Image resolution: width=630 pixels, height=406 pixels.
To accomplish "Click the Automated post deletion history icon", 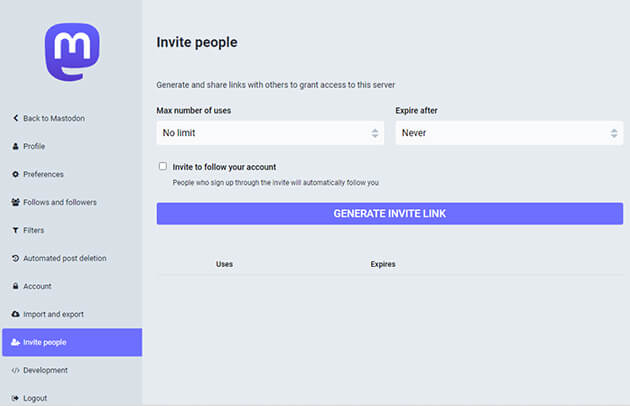I will [x=15, y=258].
